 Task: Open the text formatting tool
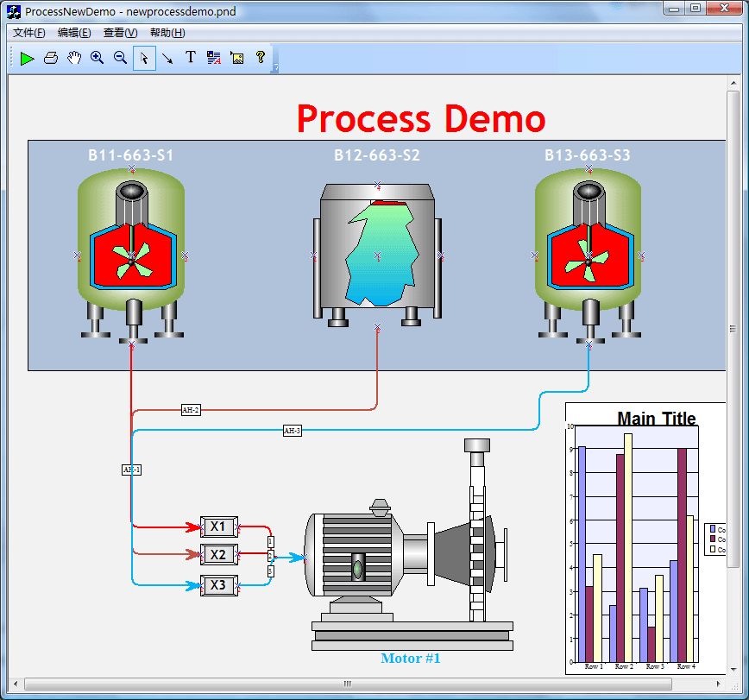click(213, 58)
